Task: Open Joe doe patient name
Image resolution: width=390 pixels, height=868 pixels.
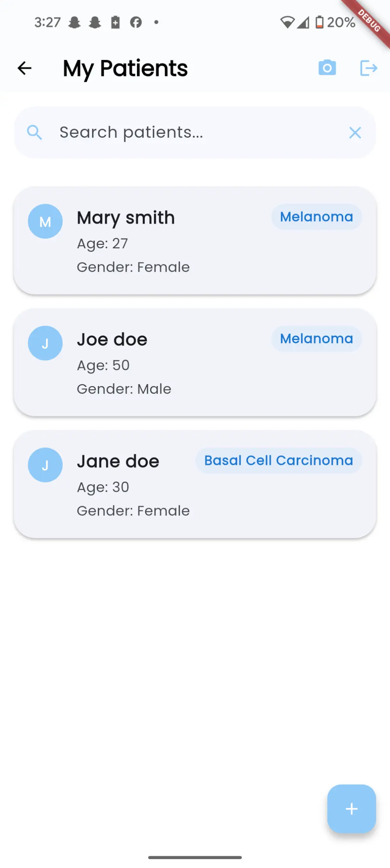Action: tap(112, 339)
